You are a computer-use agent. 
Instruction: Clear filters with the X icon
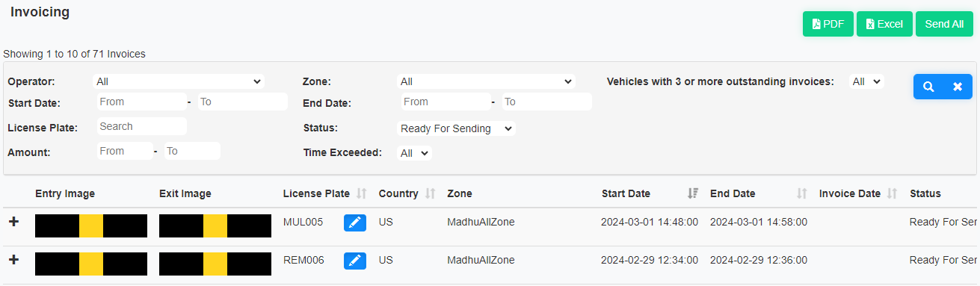[x=958, y=87]
